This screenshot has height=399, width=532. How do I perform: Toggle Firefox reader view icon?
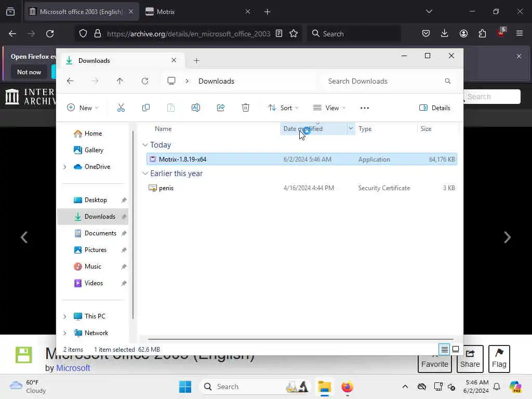[279, 34]
